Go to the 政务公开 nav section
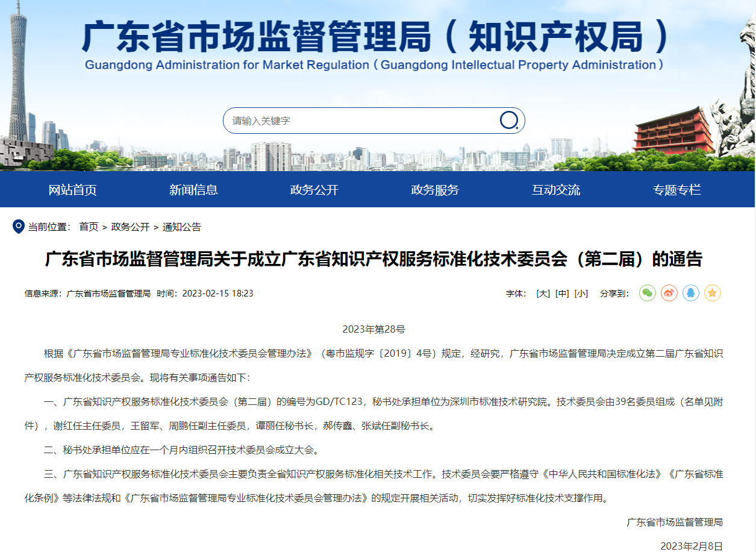756x552 pixels. tap(314, 190)
